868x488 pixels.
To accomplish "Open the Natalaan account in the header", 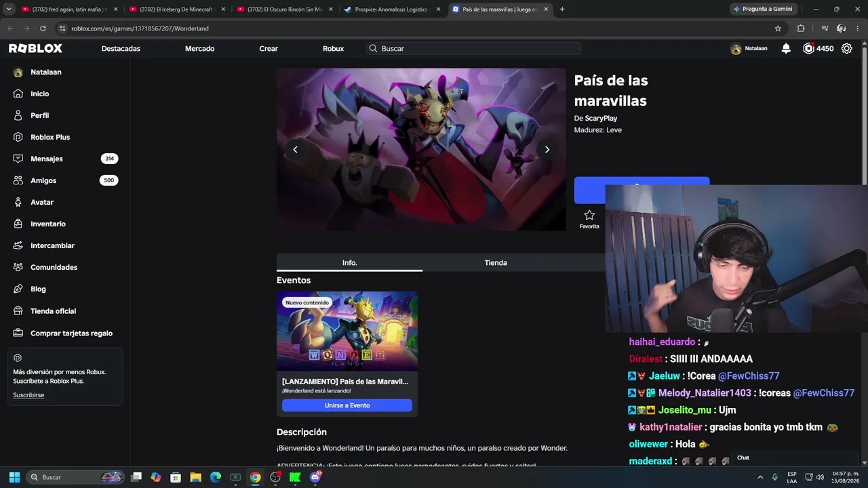I will pos(749,49).
